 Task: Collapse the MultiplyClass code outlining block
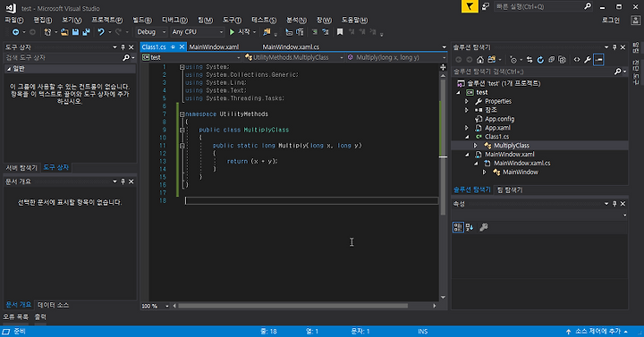[x=182, y=130]
